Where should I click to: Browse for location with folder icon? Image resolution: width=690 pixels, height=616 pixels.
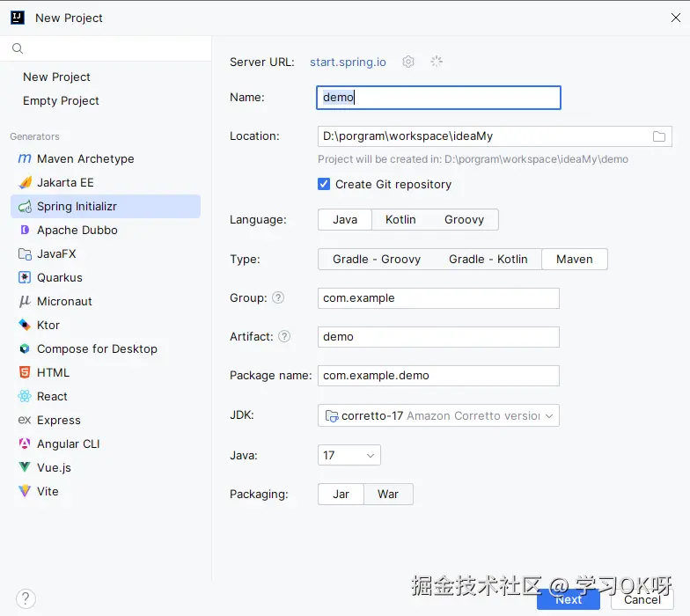pos(658,136)
